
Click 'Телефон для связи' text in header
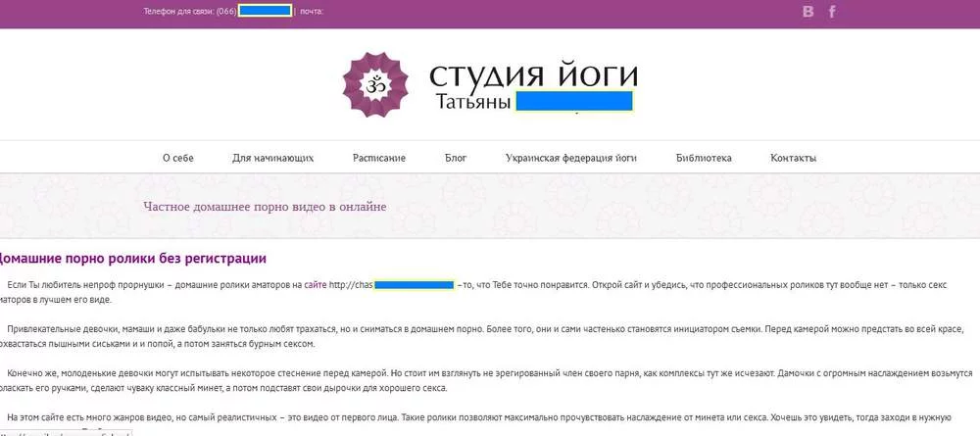[x=179, y=11]
